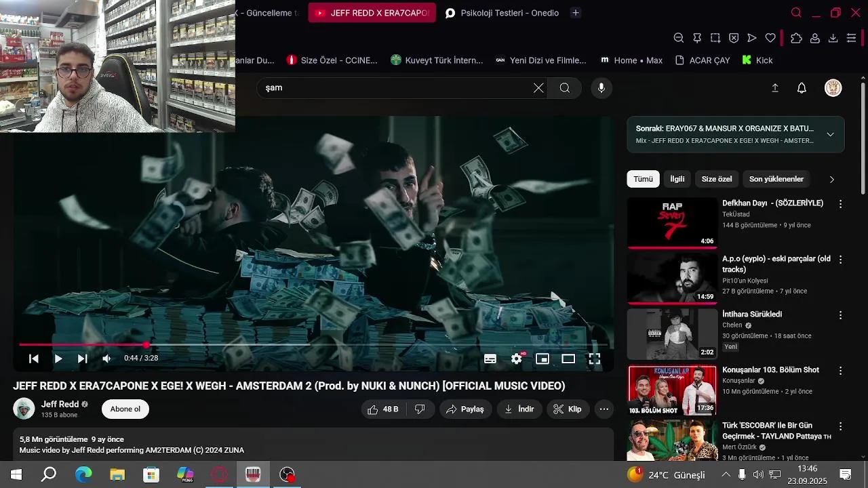Open the Kick bookmark
Viewport: 868px width, 488px height.
[x=757, y=60]
